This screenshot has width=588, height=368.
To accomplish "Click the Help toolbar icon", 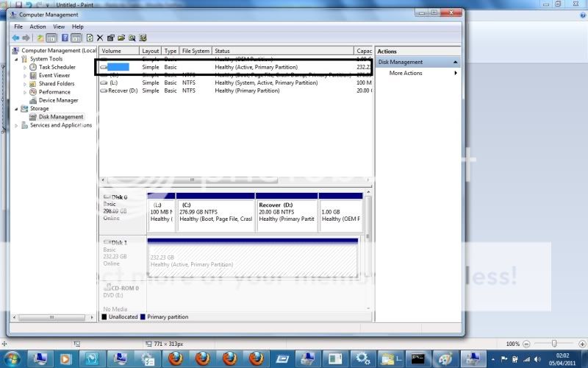I will (x=65, y=38).
